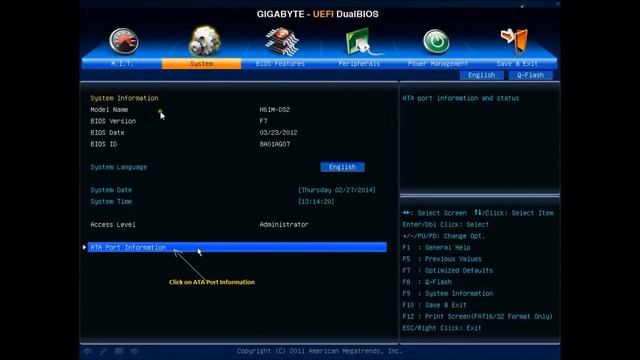Click the System Language label
The height and width of the screenshot is (360, 640).
119,167
